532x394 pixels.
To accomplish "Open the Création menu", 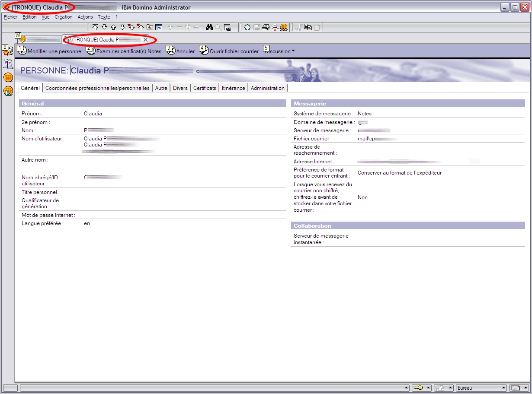I will point(64,17).
